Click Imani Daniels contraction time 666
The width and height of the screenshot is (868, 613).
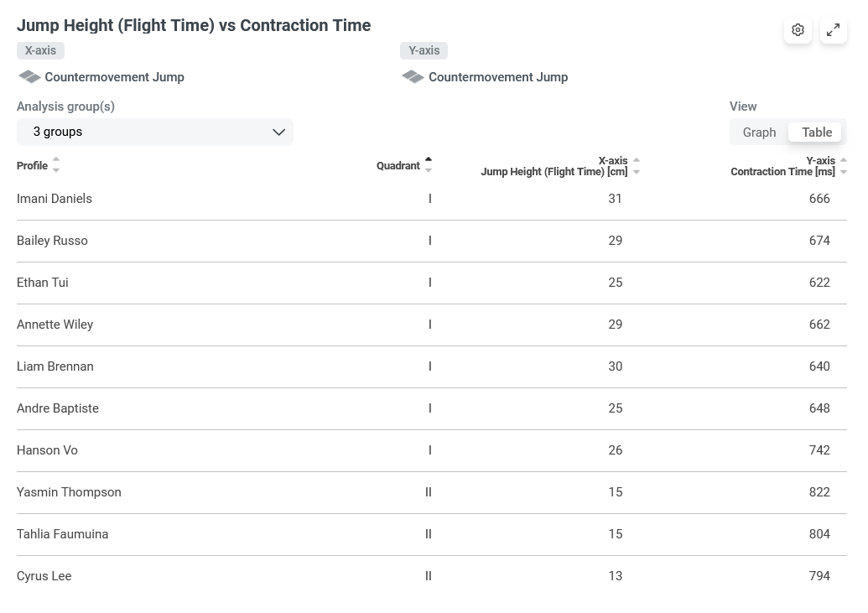819,199
